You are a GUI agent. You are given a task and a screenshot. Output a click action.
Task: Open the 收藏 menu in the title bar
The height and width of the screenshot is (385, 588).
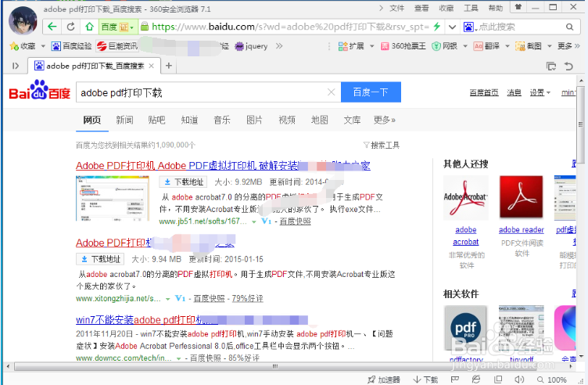[446, 9]
